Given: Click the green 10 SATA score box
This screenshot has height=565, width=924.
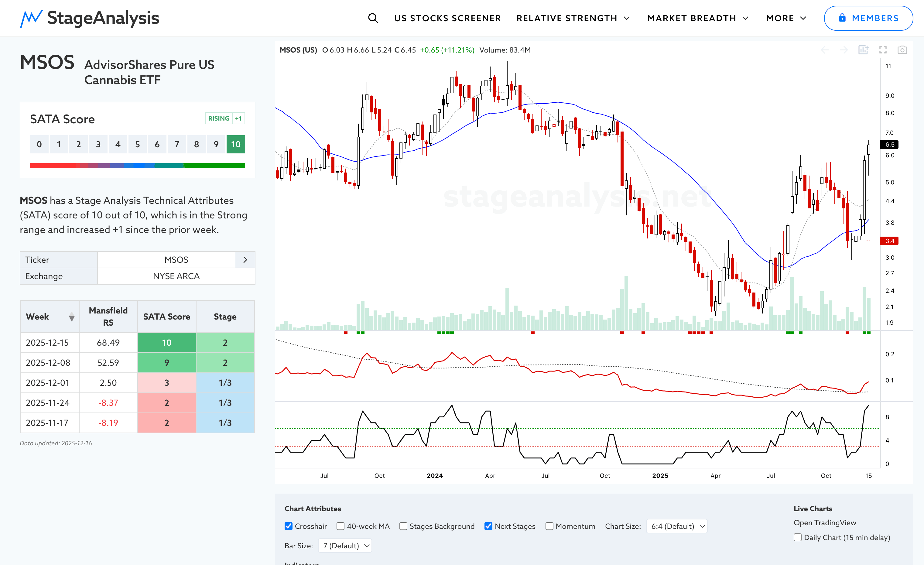Looking at the screenshot, I should pos(235,144).
